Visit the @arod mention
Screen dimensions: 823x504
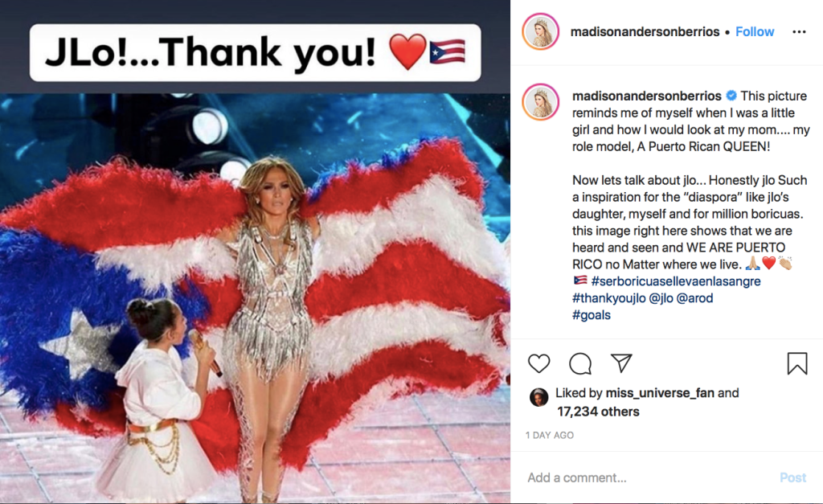pos(694,298)
